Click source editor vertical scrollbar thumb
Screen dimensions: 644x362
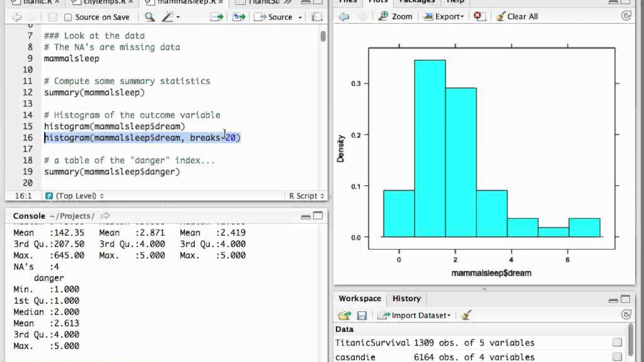point(323,36)
